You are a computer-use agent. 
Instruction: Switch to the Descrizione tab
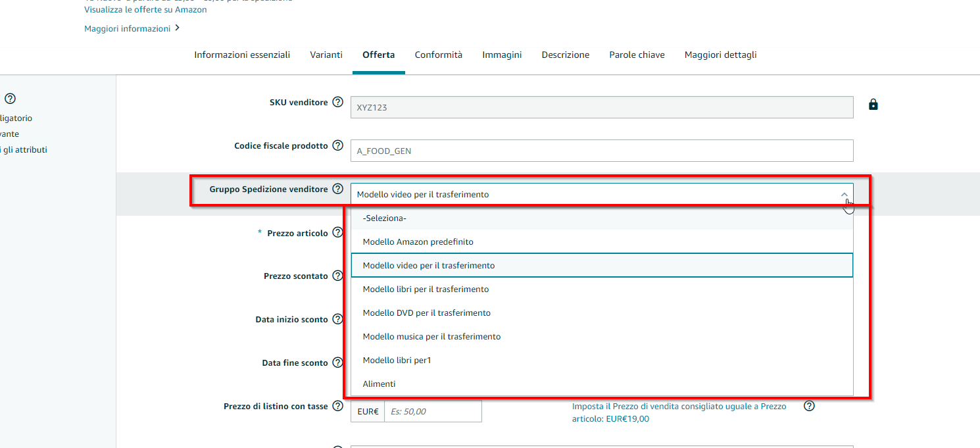pyautogui.click(x=566, y=55)
